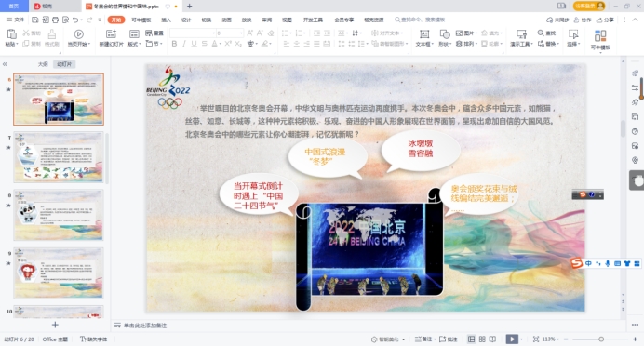Switch to slide sorter view
Screen dimensions: 644x346
click(482, 339)
